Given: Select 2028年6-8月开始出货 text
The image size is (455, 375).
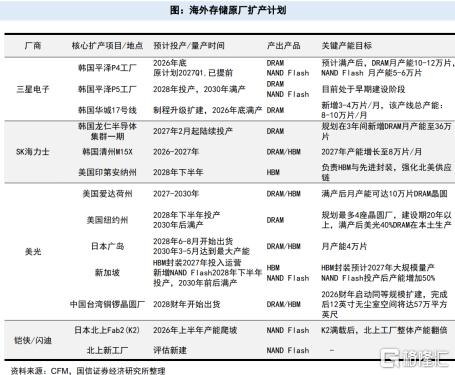Looking at the screenshot, I should pyautogui.click(x=193, y=241).
